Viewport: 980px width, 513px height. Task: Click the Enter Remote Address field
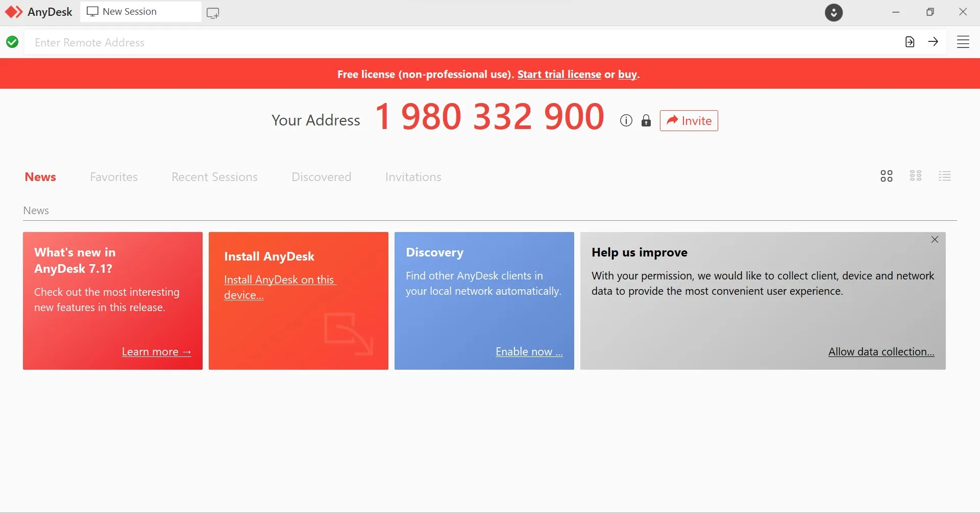[306, 42]
